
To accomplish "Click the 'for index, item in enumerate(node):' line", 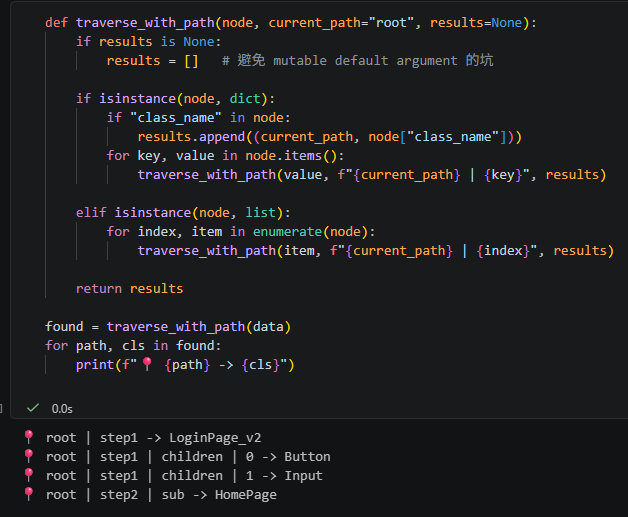I will point(241,232).
